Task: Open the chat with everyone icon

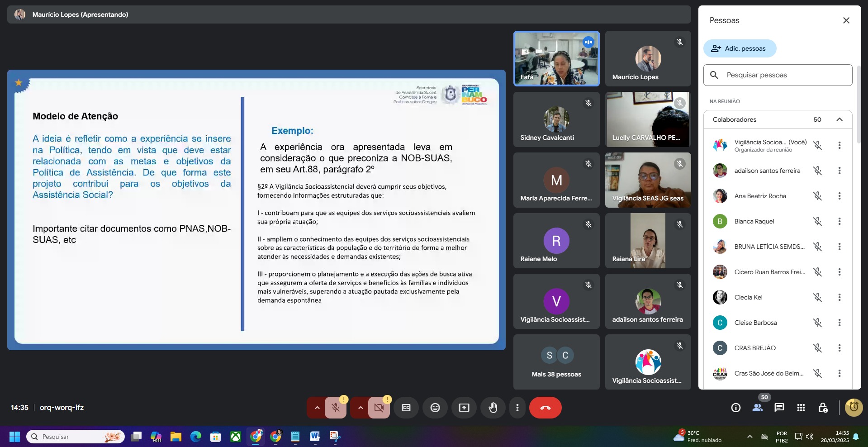Action: (x=779, y=408)
